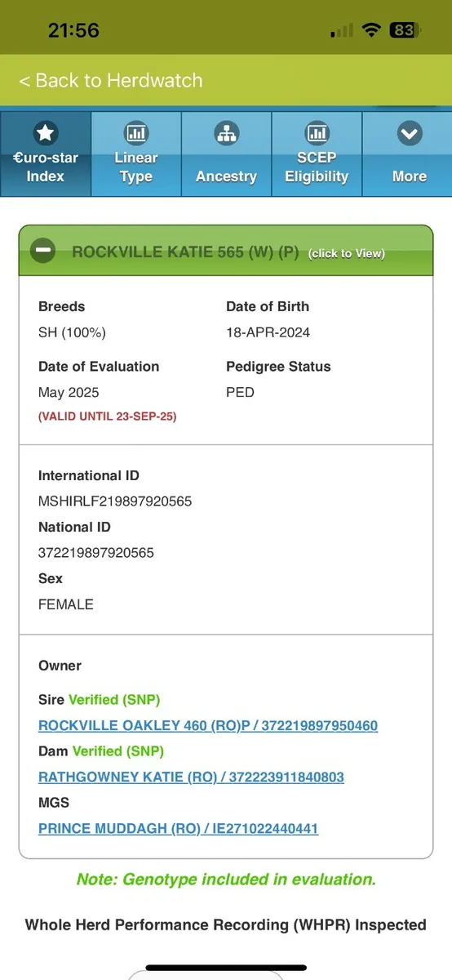Select the International ID number text
Viewport: 452px width, 980px height.
click(x=115, y=501)
